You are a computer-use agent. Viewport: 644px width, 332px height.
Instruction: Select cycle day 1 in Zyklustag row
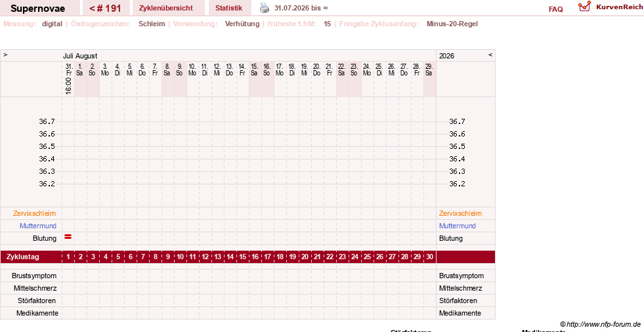tap(68, 257)
